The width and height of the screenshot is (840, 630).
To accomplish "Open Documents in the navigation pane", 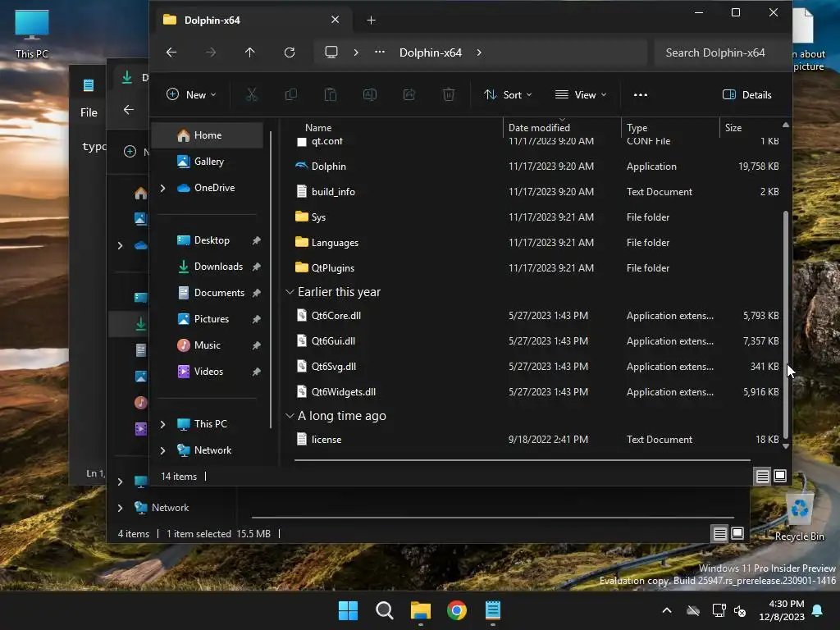I will point(219,293).
